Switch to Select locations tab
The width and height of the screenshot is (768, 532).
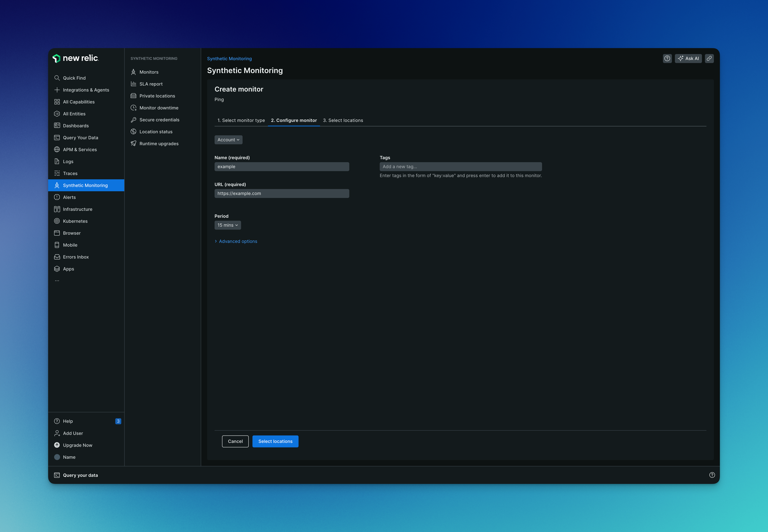tap(343, 120)
